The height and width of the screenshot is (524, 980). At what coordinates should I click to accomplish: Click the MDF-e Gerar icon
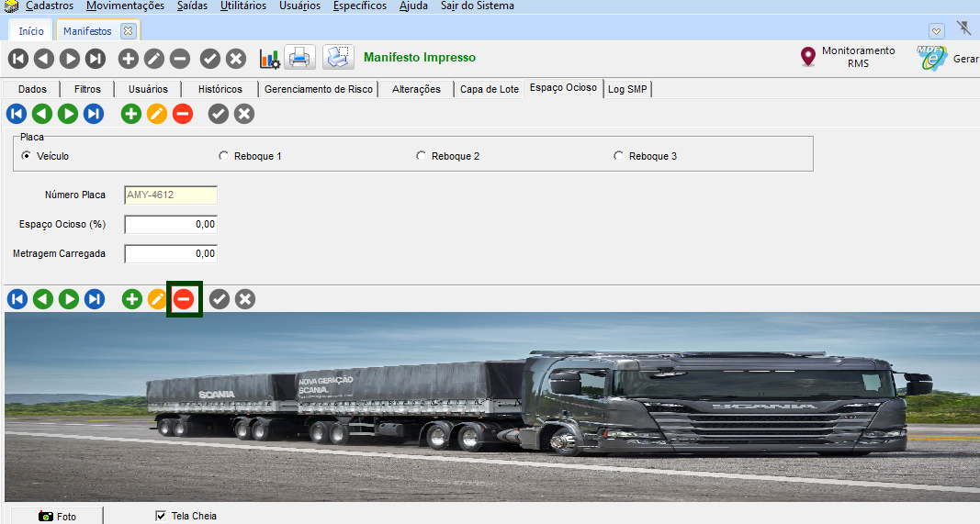tap(932, 58)
